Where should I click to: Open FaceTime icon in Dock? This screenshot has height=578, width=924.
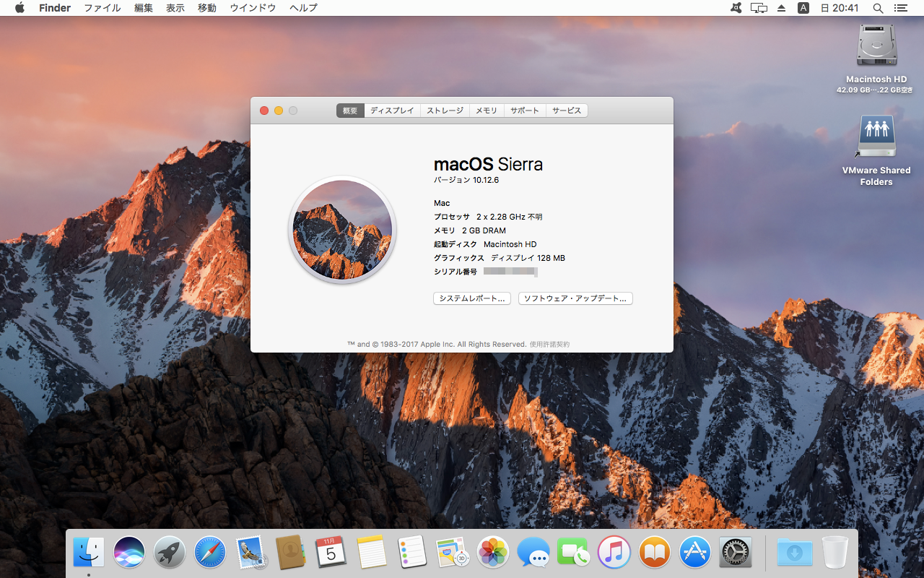click(574, 553)
